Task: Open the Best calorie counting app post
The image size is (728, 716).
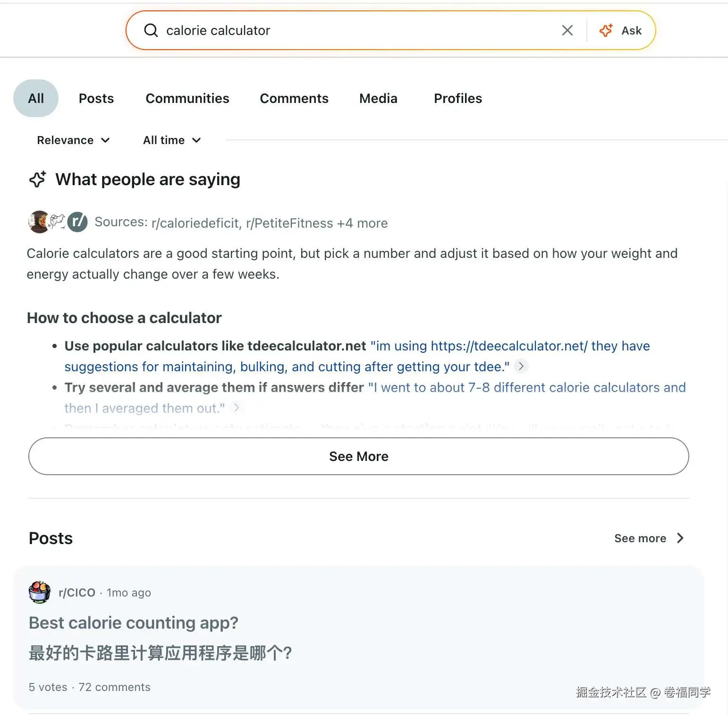Action: [134, 622]
